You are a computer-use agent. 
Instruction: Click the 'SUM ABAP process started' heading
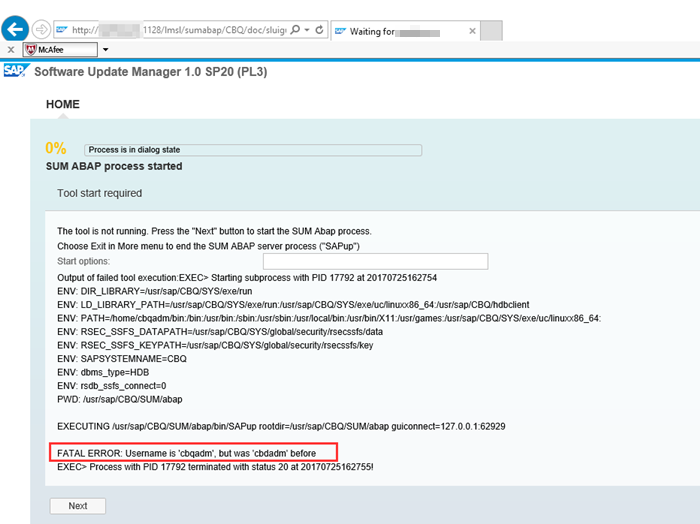(114, 166)
